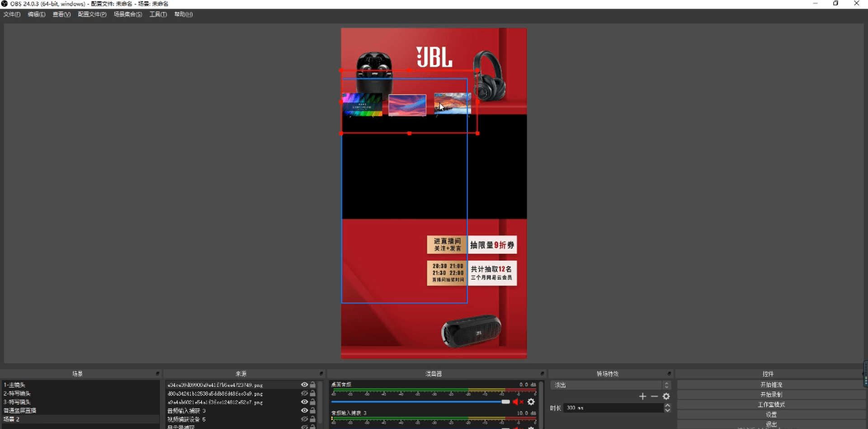Click the bottom-right red selection handle
Image resolution: width=868 pixels, height=429 pixels.
478,133
